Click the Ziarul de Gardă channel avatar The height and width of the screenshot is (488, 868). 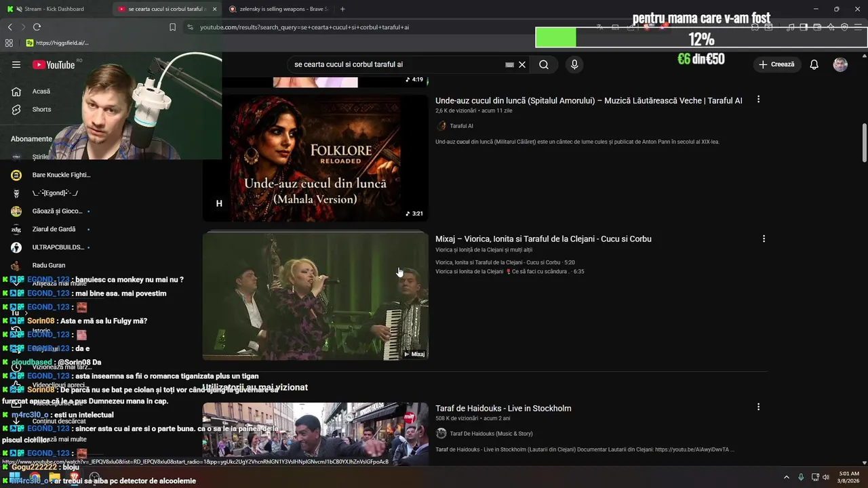pyautogui.click(x=16, y=229)
